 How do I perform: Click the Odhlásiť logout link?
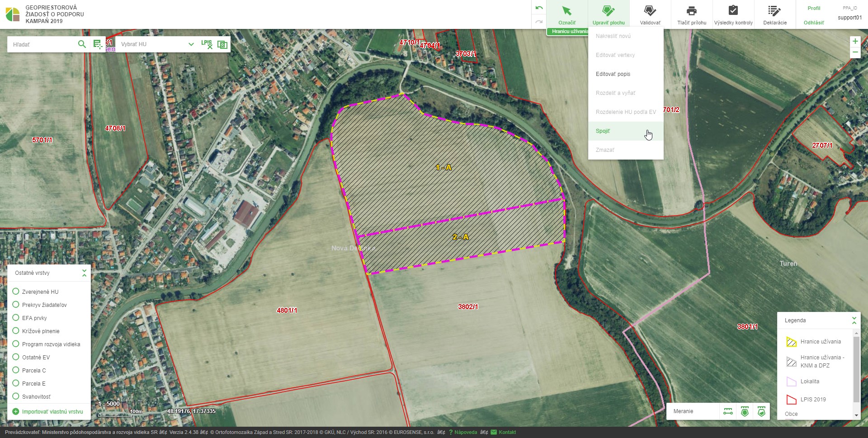[814, 23]
